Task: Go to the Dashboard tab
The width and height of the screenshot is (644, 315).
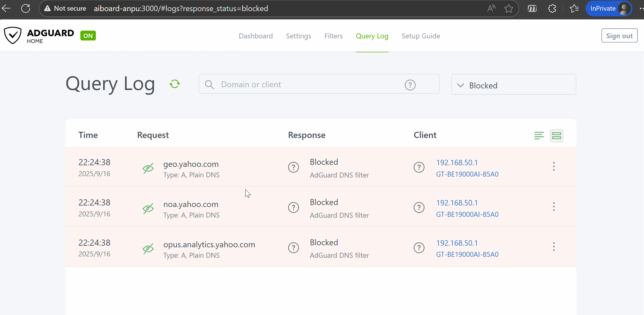Action: 256,36
